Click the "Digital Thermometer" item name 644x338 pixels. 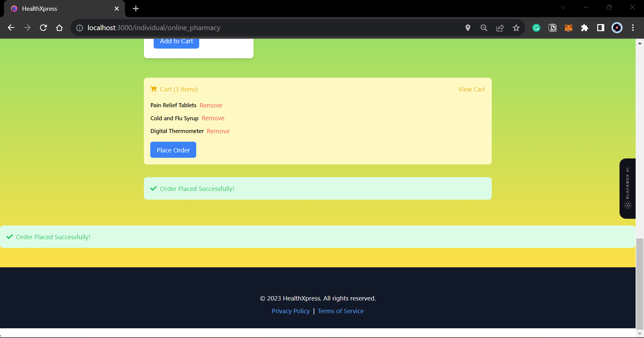coord(177,131)
